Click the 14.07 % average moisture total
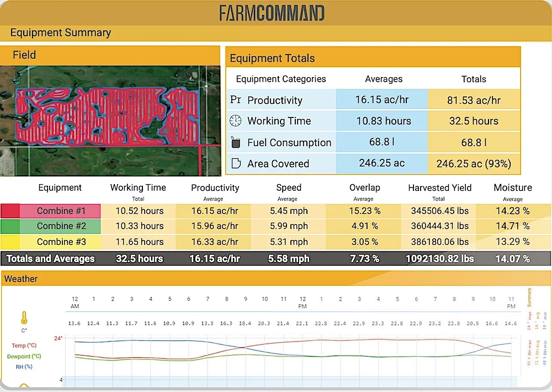 513,259
